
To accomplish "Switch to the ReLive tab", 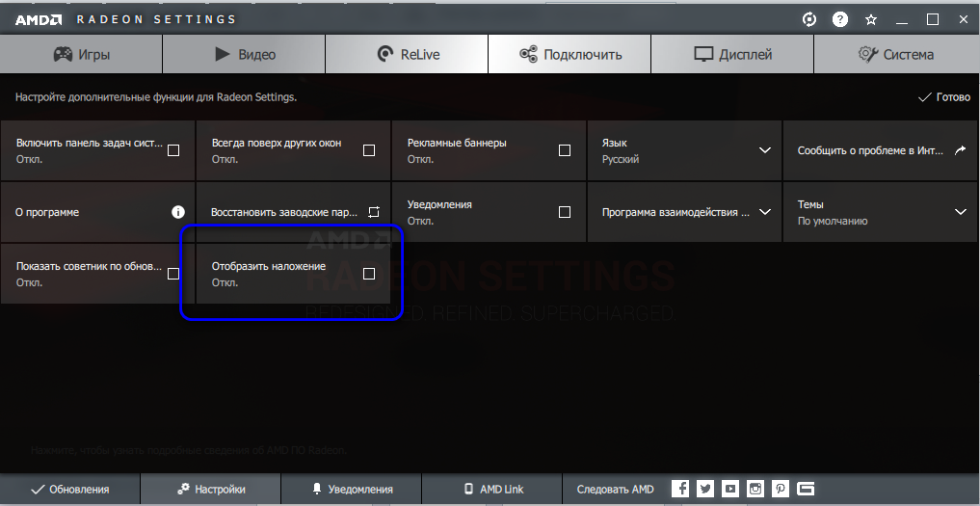I will tap(407, 54).
